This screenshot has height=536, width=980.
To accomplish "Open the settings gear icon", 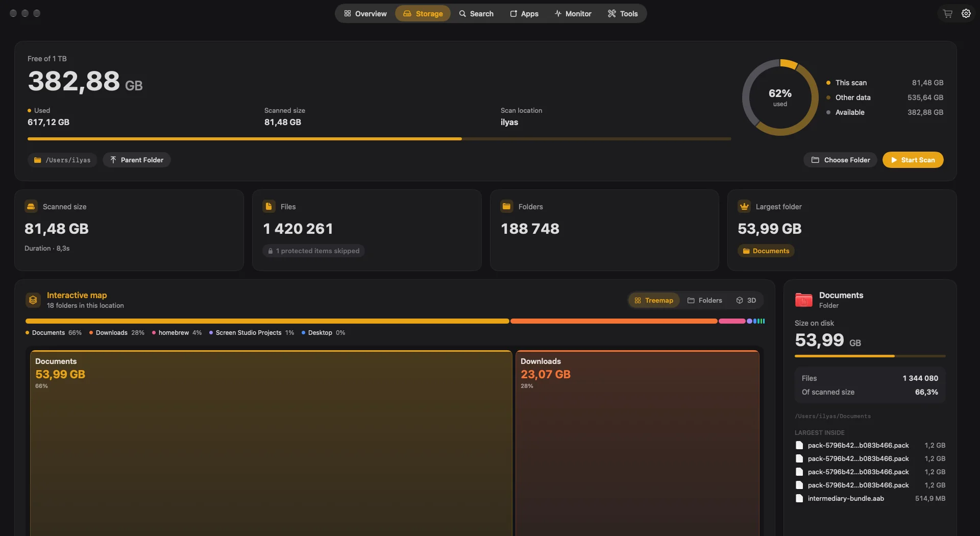I will 966,14.
